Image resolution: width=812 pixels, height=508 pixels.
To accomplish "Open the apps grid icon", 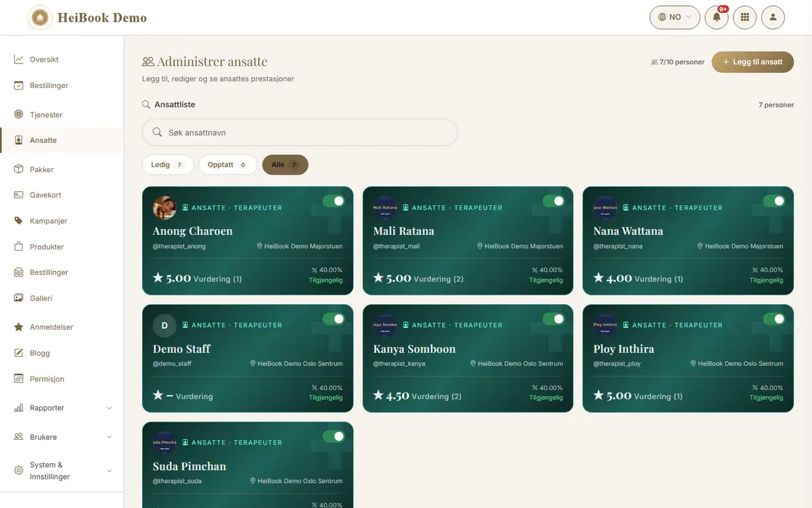I will click(745, 18).
